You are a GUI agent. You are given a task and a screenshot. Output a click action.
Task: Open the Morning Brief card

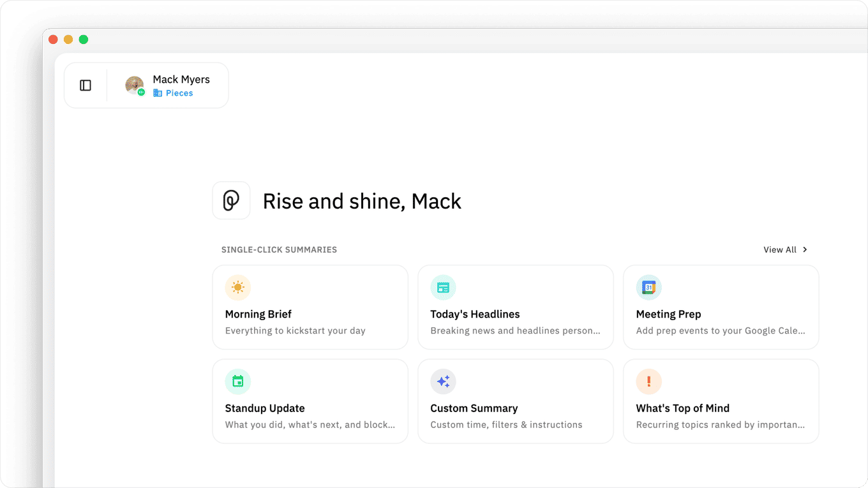[x=310, y=307]
